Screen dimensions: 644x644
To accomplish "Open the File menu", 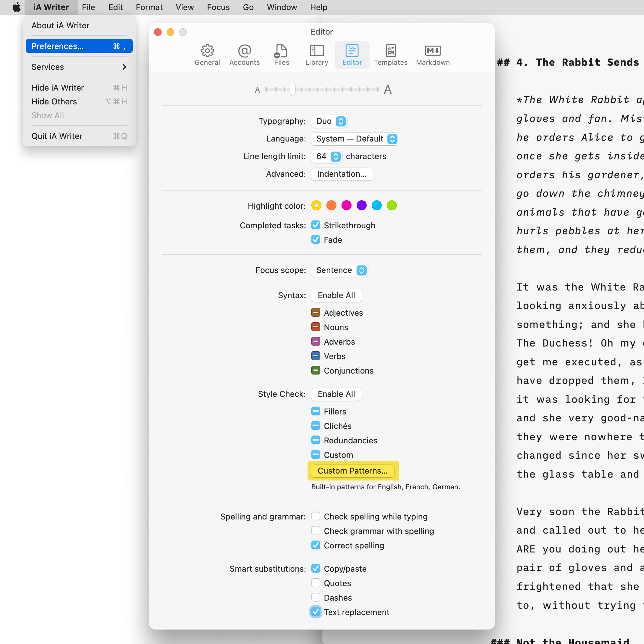I will 88,7.
